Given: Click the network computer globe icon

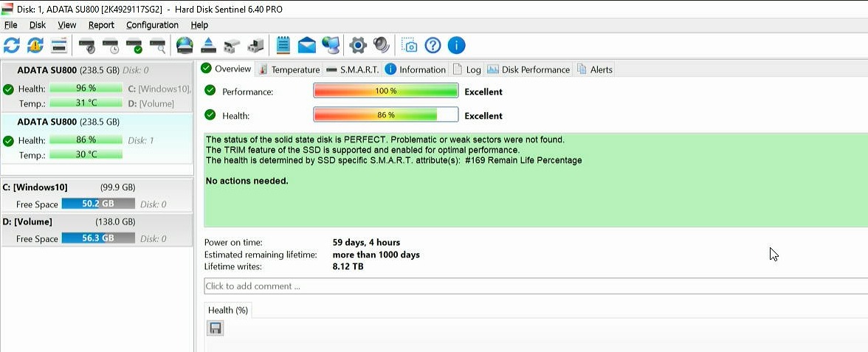Looking at the screenshot, I should point(331,46).
